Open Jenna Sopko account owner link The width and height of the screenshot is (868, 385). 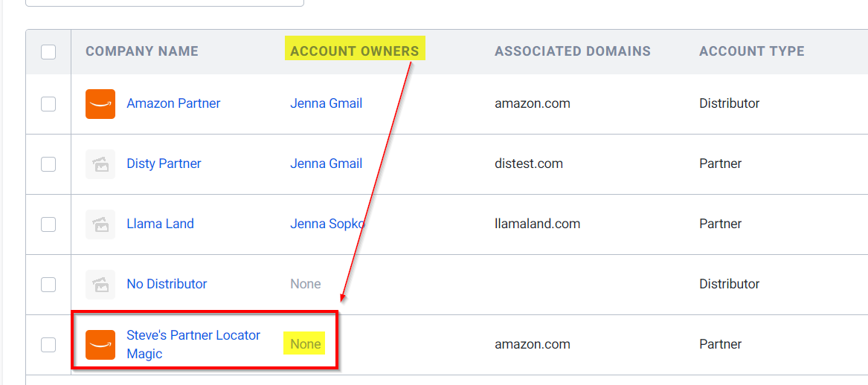pos(327,224)
